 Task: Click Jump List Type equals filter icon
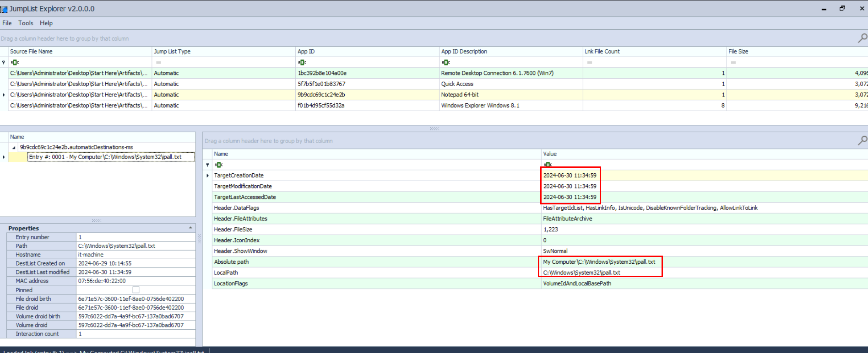(x=158, y=62)
